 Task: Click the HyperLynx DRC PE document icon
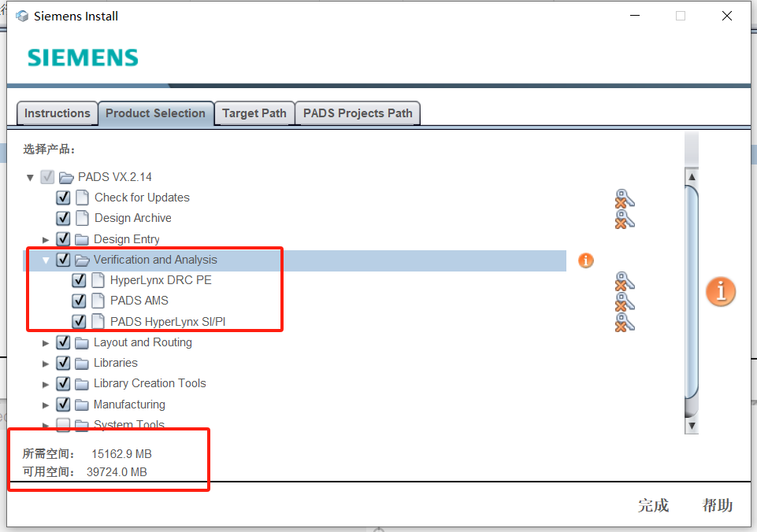[98, 280]
